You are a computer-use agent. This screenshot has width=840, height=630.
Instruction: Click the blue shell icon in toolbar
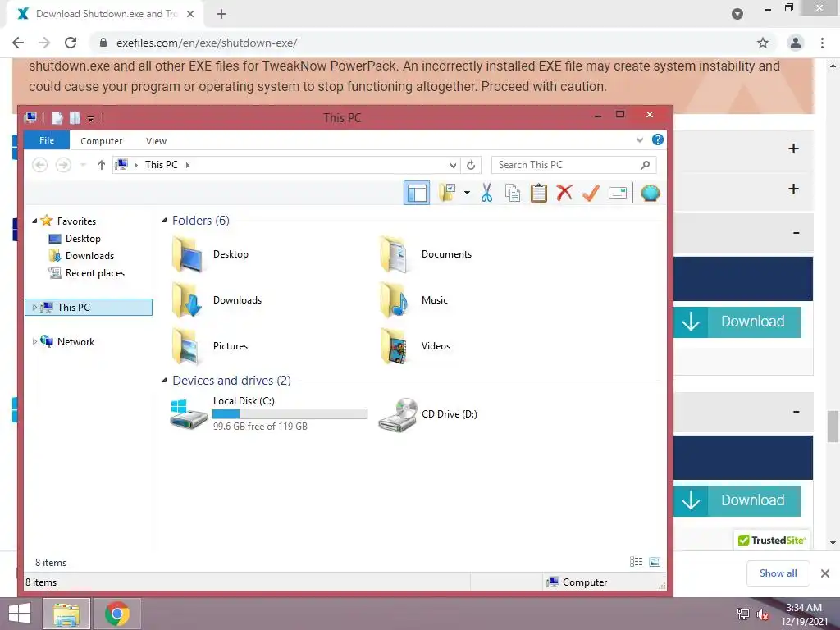tap(650, 193)
